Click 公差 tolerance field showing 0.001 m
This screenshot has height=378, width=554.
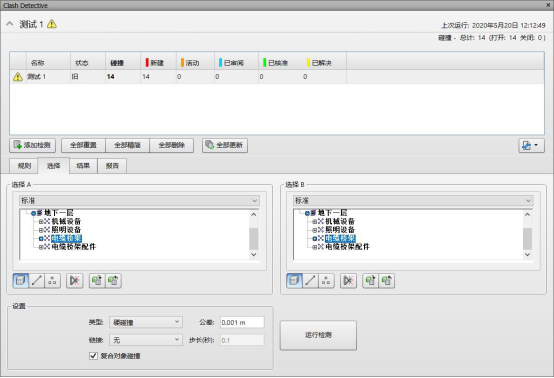click(x=242, y=322)
